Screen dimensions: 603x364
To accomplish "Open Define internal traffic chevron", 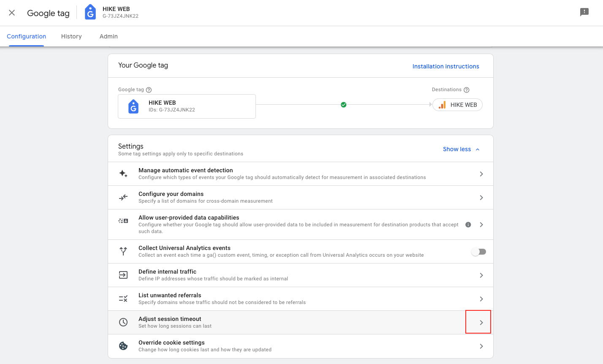I will (x=481, y=275).
